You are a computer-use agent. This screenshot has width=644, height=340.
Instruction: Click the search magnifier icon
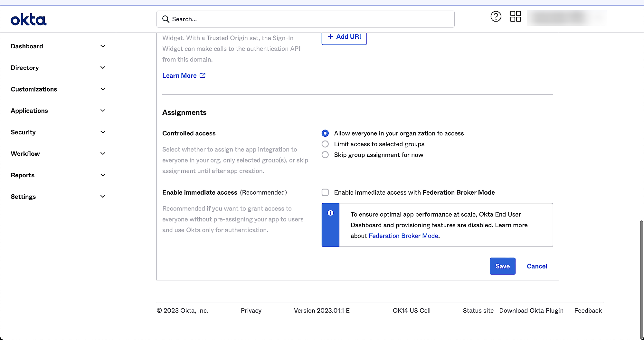pyautogui.click(x=166, y=19)
